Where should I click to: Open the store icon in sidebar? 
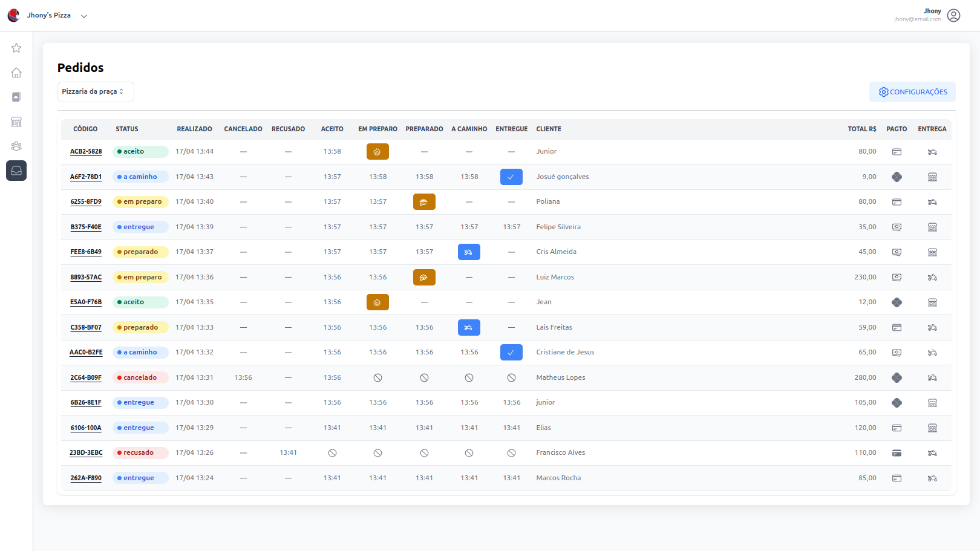click(x=16, y=122)
